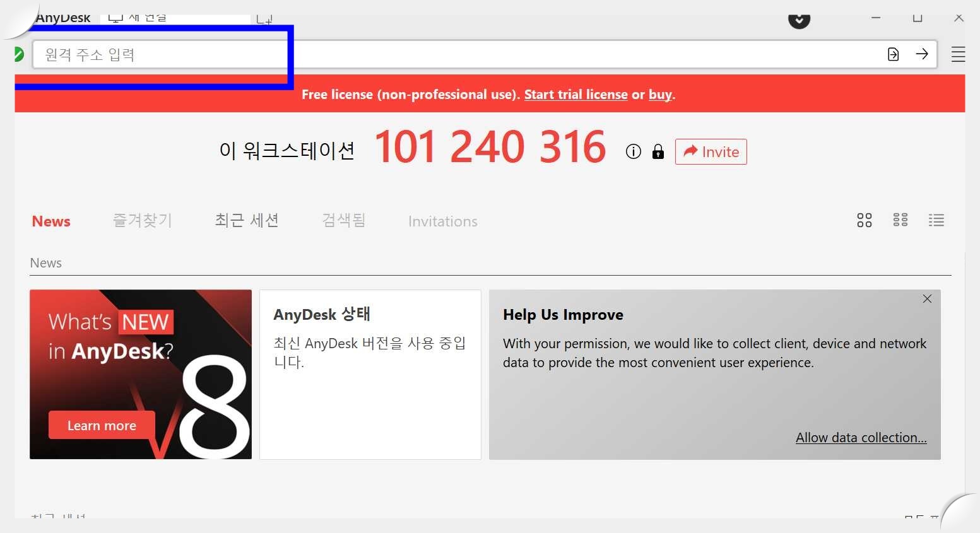This screenshot has height=533, width=980.
Task: Open the AnyDesk hamburger main menu
Action: point(957,54)
